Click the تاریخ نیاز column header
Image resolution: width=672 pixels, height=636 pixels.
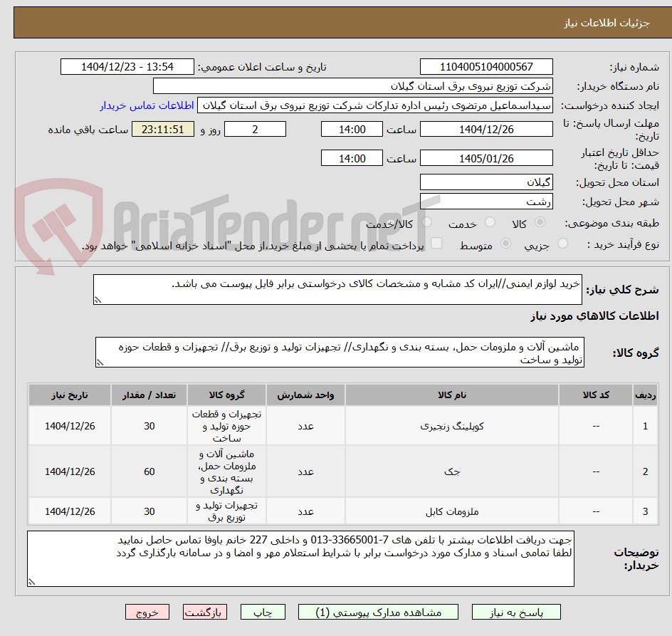coord(70,395)
